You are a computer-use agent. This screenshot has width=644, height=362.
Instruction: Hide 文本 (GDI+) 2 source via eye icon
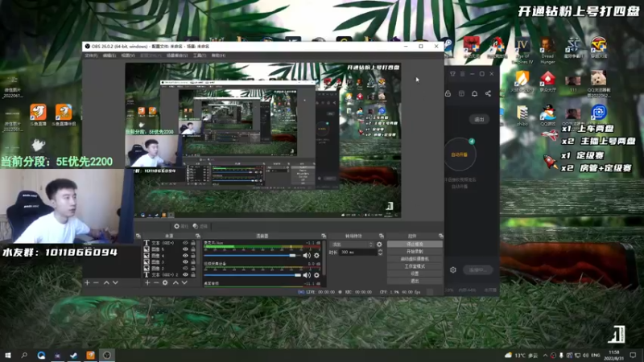(x=185, y=274)
